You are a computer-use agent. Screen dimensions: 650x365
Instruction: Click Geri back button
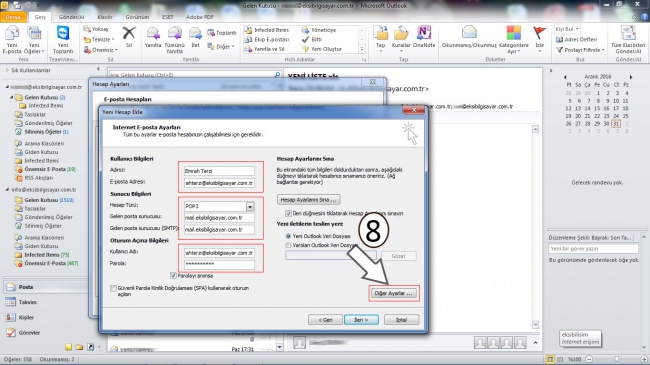[325, 320]
